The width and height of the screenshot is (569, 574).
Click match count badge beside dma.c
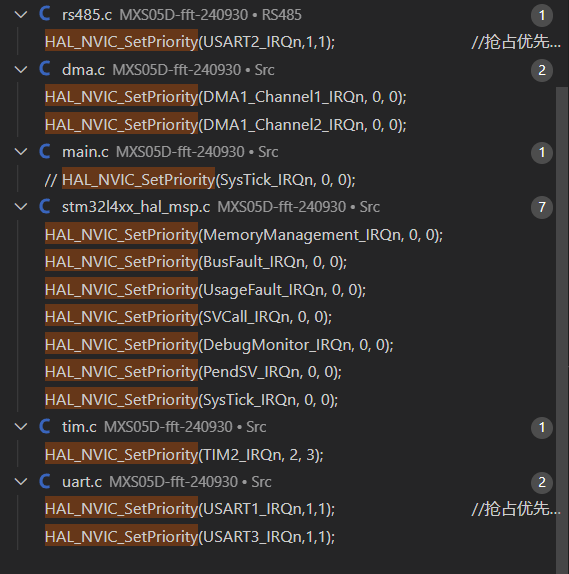coord(542,70)
